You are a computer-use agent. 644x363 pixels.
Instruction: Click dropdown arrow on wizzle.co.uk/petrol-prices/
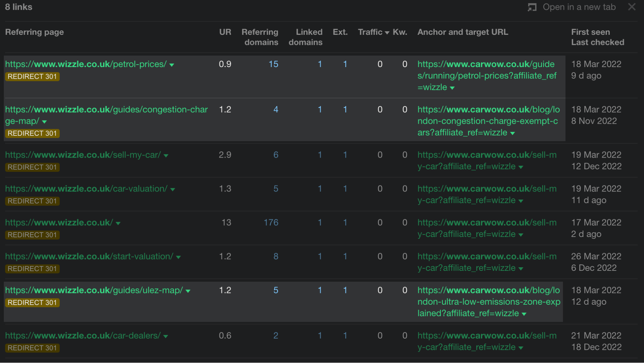coord(172,64)
